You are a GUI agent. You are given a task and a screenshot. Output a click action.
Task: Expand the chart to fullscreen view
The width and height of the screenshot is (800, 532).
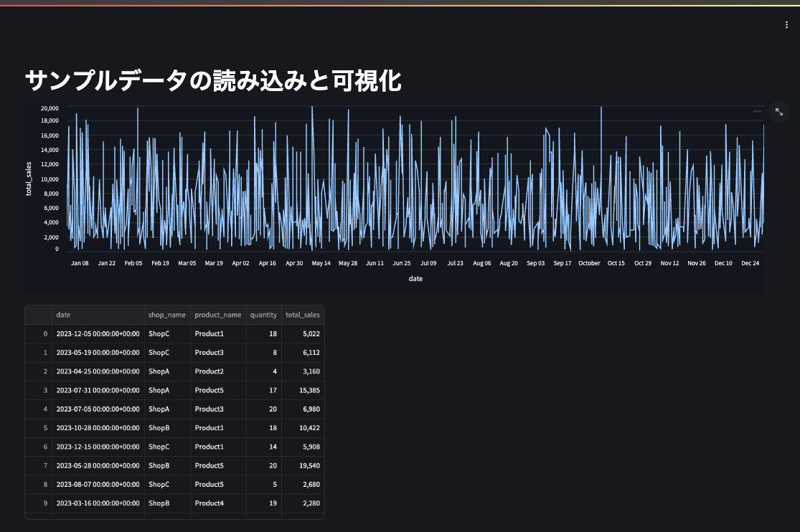779,111
